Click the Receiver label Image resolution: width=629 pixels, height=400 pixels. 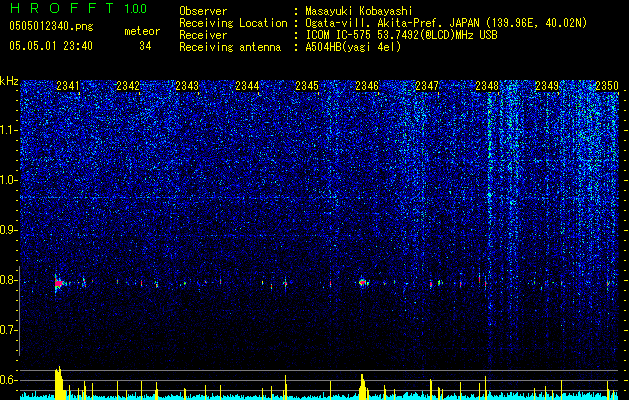click(203, 35)
